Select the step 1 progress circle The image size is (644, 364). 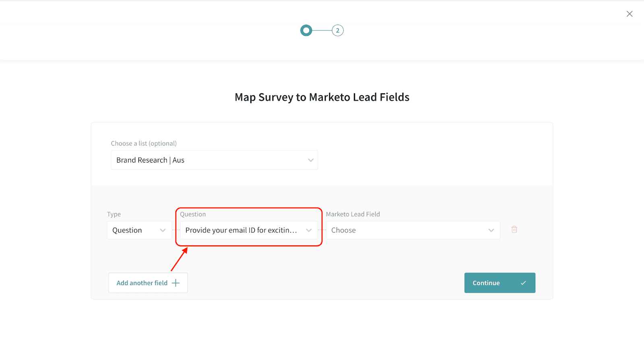[306, 31]
